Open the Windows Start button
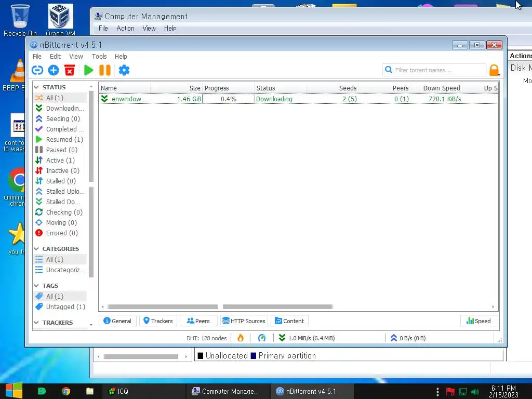The image size is (532, 399). pos(14,391)
